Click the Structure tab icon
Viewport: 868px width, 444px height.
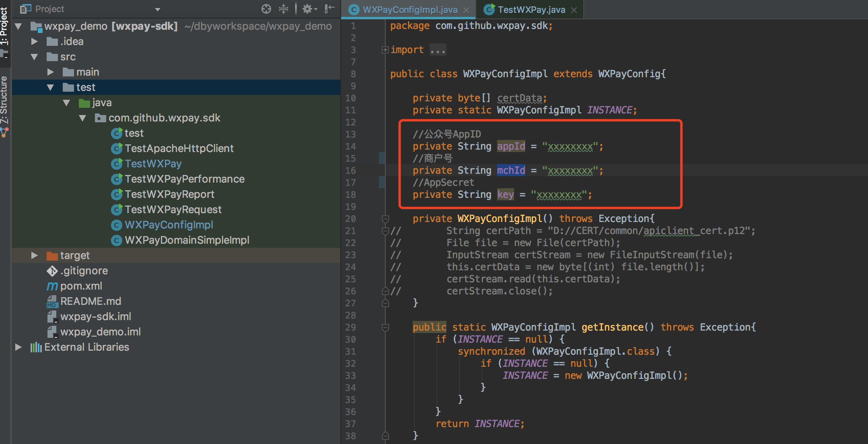(4, 132)
